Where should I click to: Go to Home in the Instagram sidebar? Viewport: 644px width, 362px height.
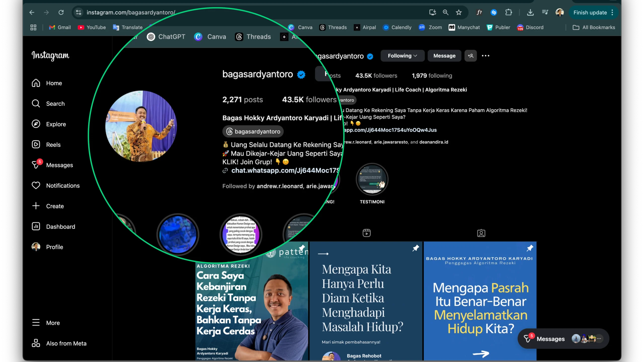[47, 83]
